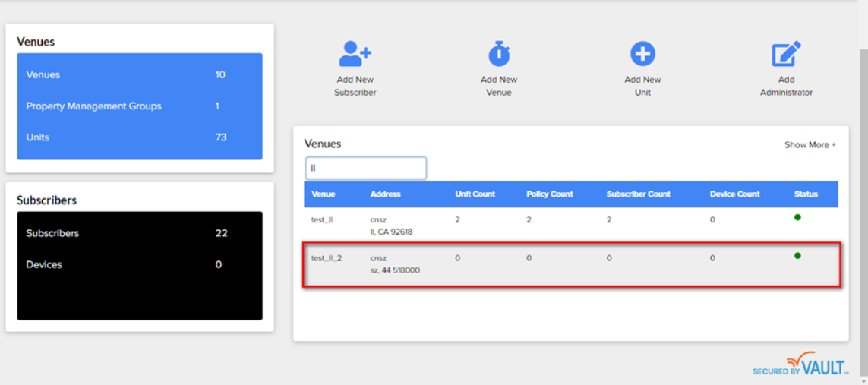The width and height of the screenshot is (868, 385).
Task: Click green status dot for test_ll_2
Action: [797, 256]
